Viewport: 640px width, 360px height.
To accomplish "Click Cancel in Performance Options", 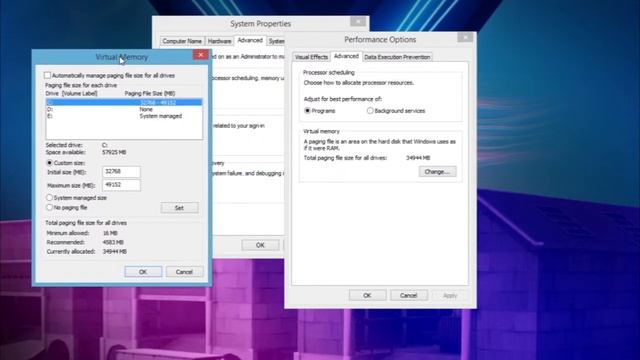I will [409, 296].
